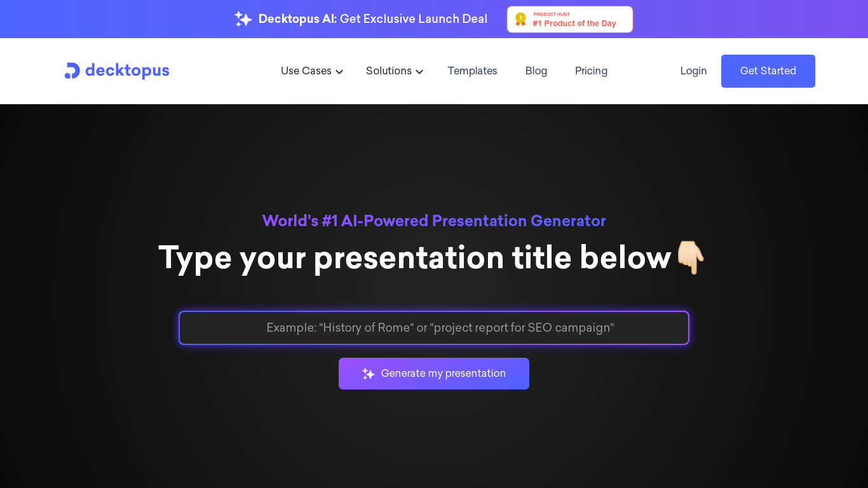Click the Login link
This screenshot has width=868, height=488.
tap(693, 71)
